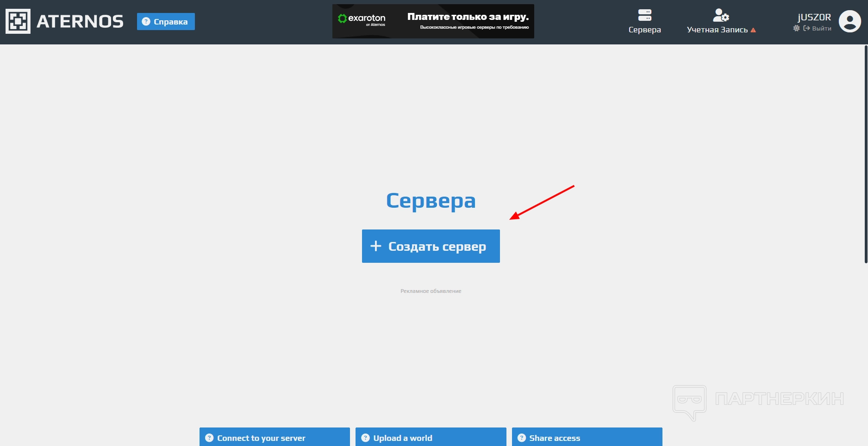Click the Aternos logo in the header
The width and height of the screenshot is (868, 446).
point(64,21)
